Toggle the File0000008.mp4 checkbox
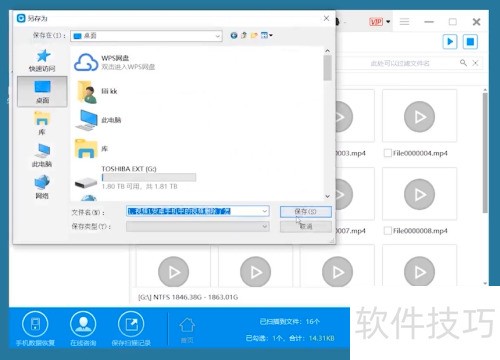 387,230
